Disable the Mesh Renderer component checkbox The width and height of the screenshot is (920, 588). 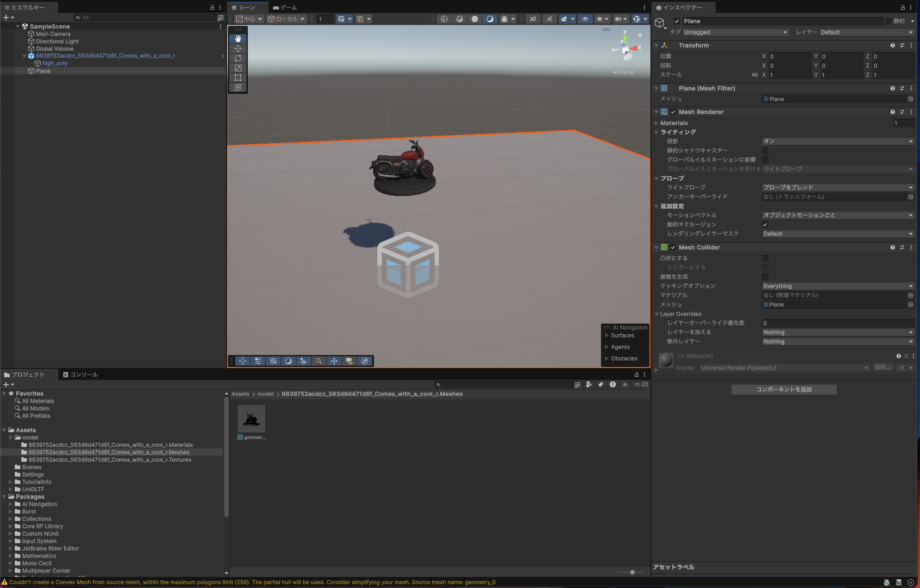click(x=674, y=112)
